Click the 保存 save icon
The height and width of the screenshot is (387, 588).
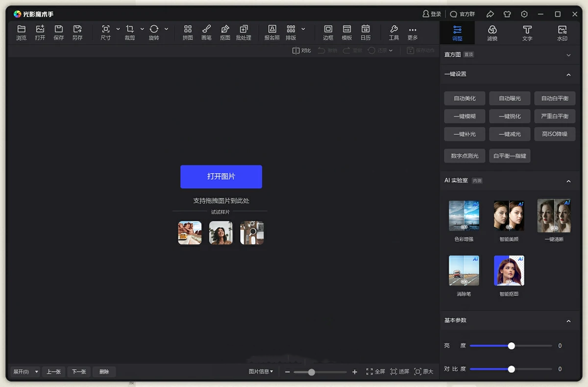coord(59,33)
